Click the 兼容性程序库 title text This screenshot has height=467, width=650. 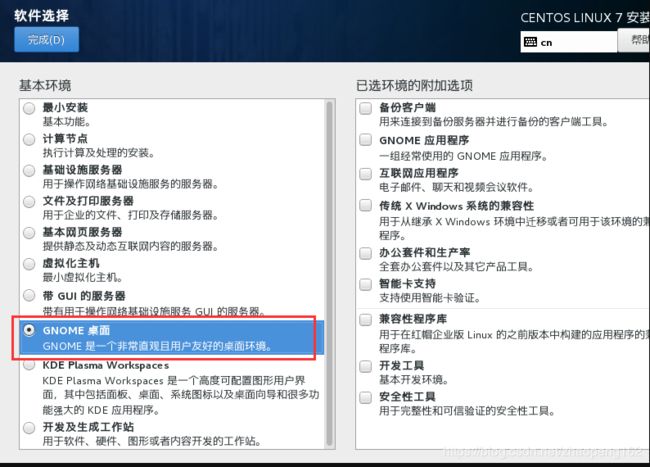(413, 319)
